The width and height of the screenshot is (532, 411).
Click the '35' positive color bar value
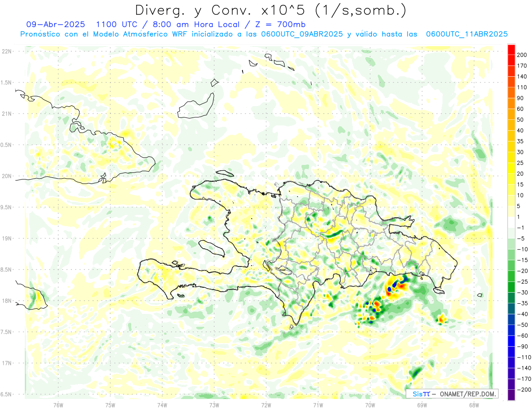[x=520, y=141]
